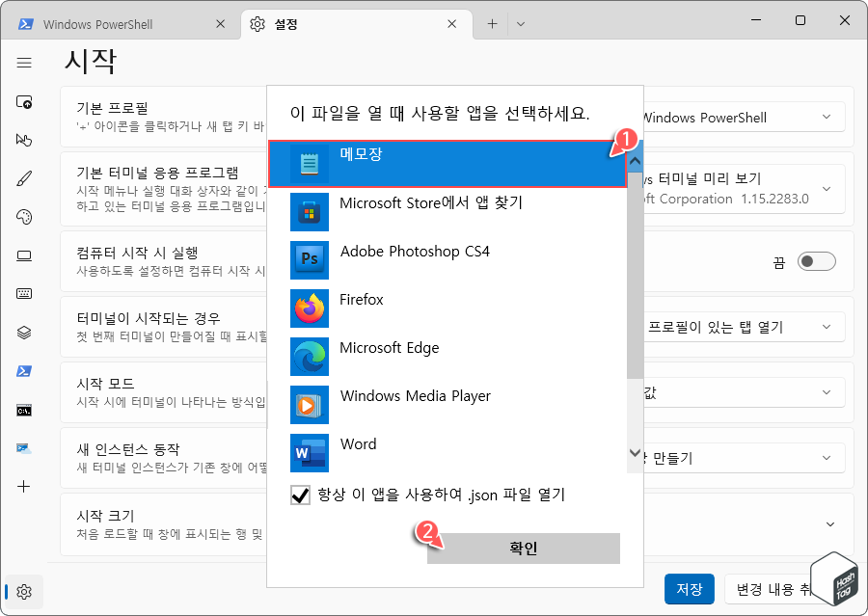Open the Color schemes palette icon

click(24, 216)
